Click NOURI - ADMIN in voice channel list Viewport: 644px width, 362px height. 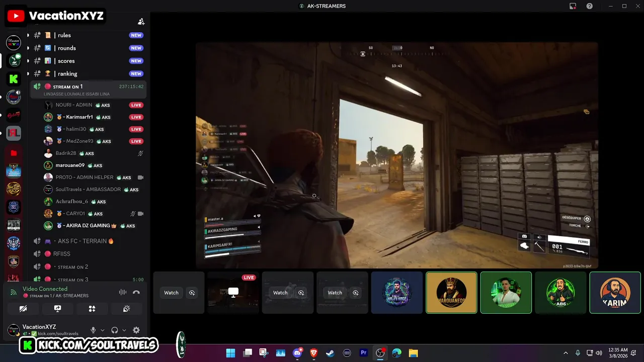[x=74, y=105]
